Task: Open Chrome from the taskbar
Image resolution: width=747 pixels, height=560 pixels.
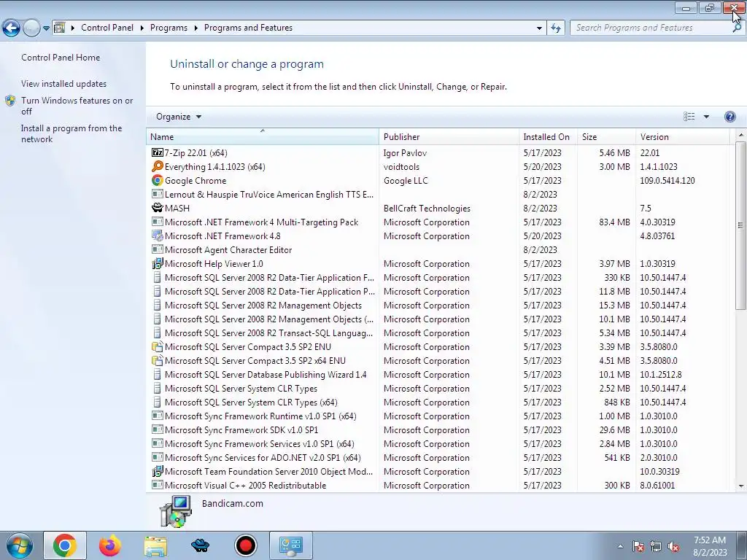Action: coord(65,545)
